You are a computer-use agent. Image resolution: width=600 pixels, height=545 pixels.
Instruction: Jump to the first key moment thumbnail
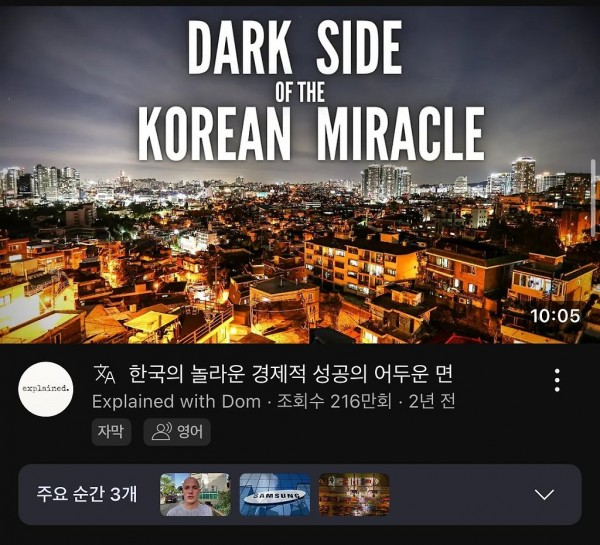click(x=195, y=494)
